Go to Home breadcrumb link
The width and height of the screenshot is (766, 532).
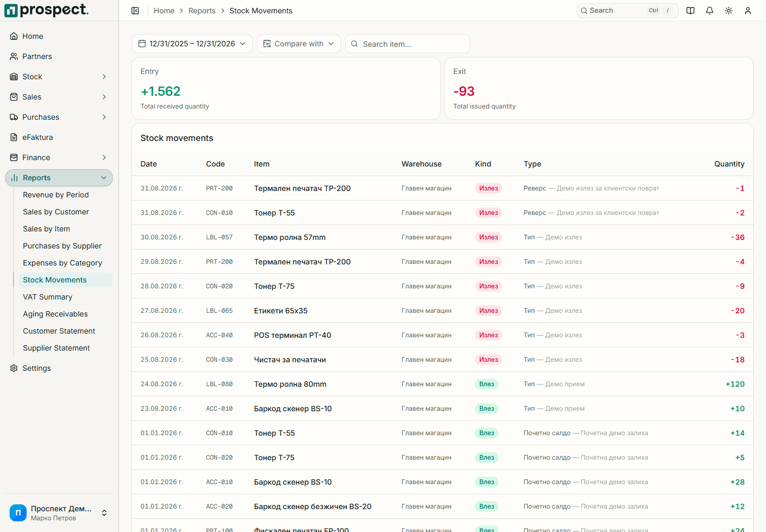coord(164,11)
